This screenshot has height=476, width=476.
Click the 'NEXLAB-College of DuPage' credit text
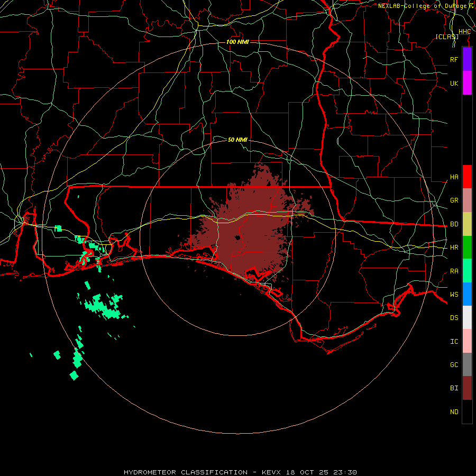click(x=423, y=6)
